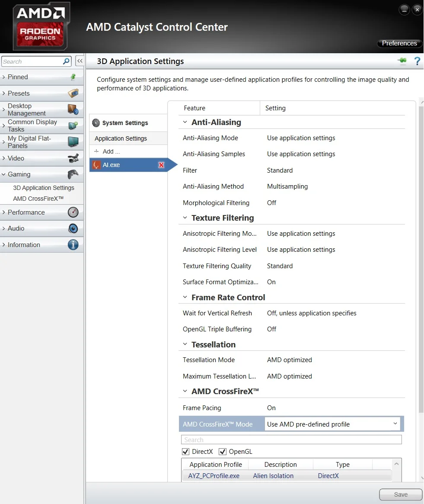Screen dimensions: 424x504
Task: Click the Save button
Action: tap(401, 494)
